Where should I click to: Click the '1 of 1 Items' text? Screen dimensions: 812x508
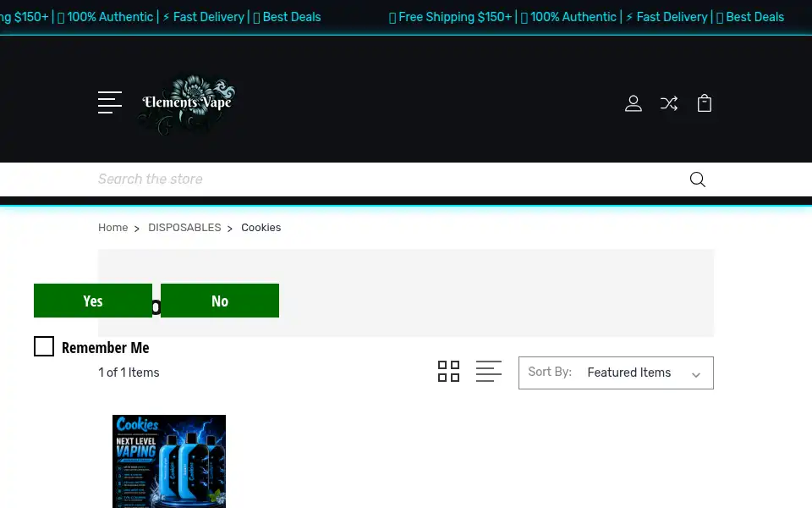129,373
